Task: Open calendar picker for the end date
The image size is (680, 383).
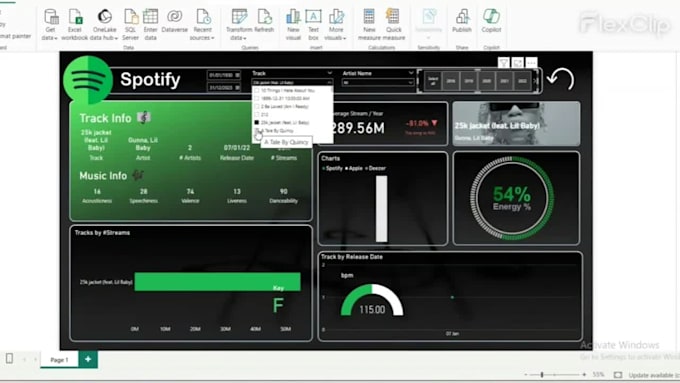Action: point(237,87)
